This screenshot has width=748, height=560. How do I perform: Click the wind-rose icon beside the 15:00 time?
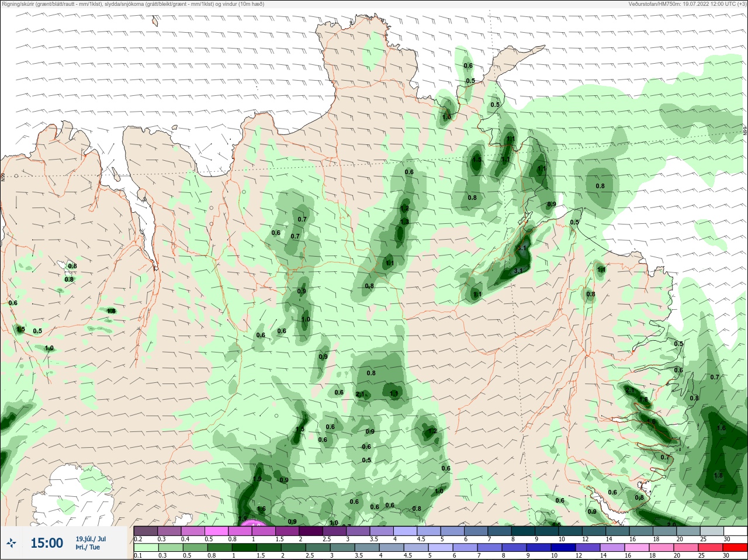(x=11, y=544)
